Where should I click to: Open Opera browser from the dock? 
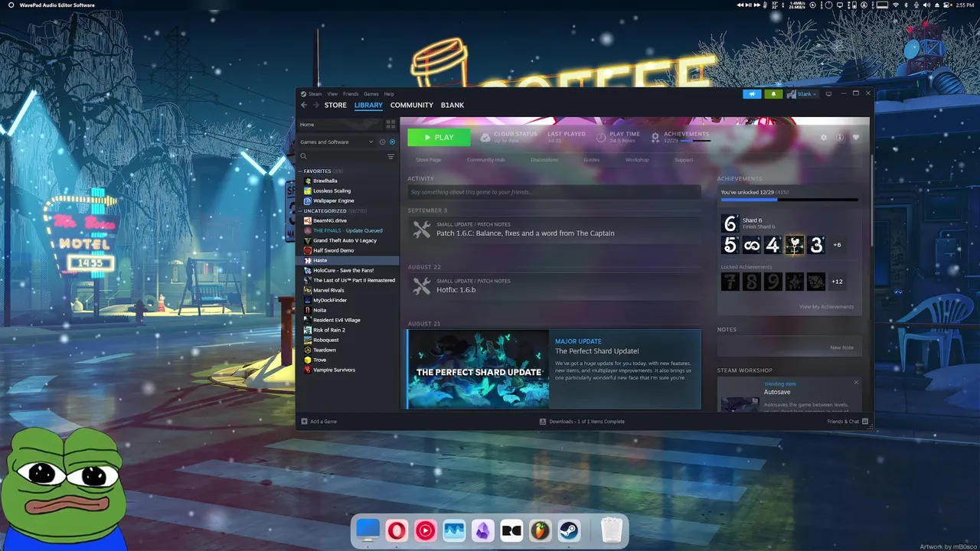click(397, 530)
